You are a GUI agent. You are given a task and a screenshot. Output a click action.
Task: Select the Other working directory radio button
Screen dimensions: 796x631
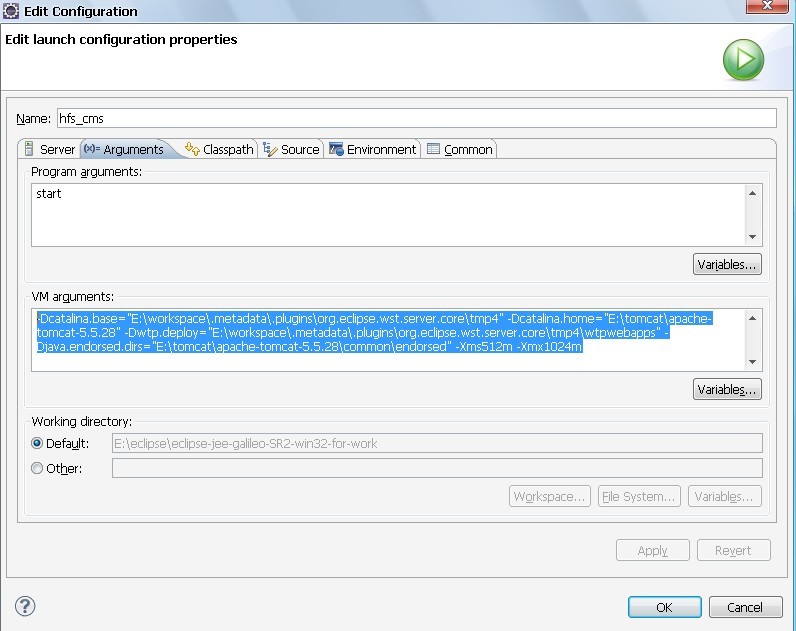[37, 468]
